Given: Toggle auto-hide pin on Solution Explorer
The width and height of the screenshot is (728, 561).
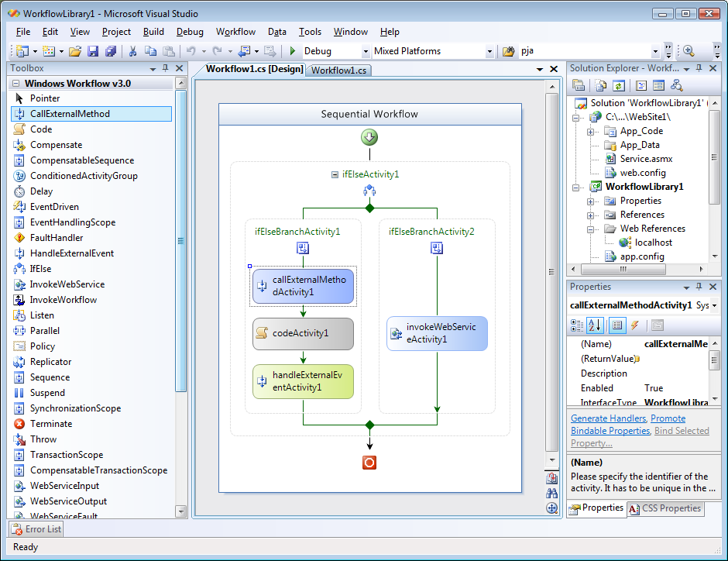Looking at the screenshot, I should pyautogui.click(x=699, y=68).
